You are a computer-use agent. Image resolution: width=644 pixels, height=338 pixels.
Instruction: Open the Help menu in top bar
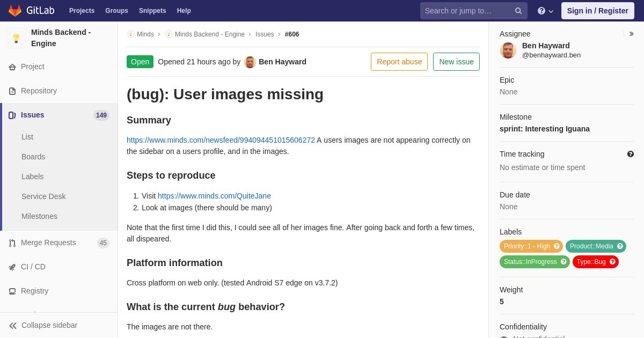(184, 11)
